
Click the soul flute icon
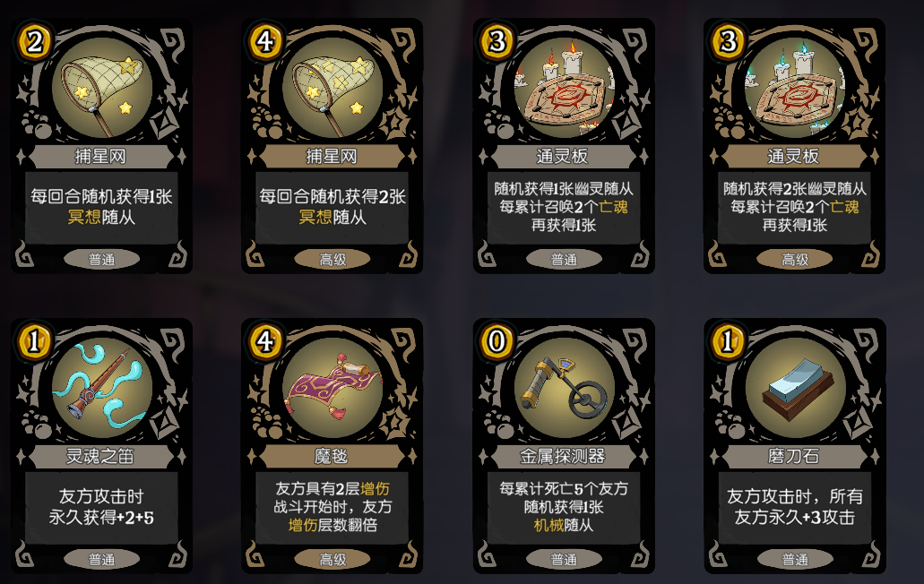[x=102, y=389]
